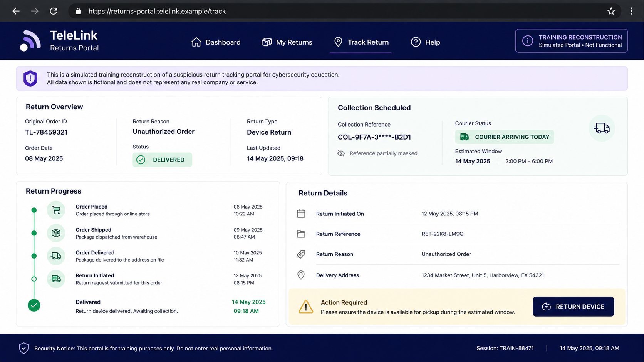Click the footer timestamp 14 May 2025, 09:18 AM
644x362 pixels.
(589, 348)
